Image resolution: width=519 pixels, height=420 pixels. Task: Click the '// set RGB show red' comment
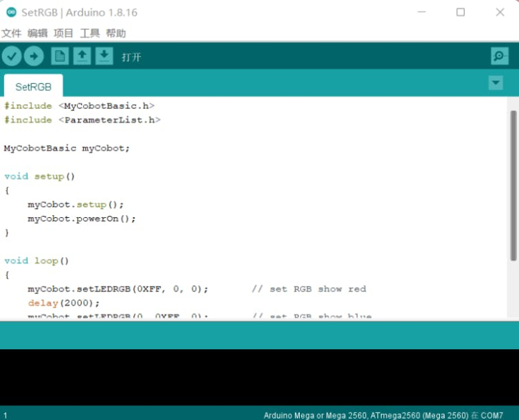tap(309, 289)
